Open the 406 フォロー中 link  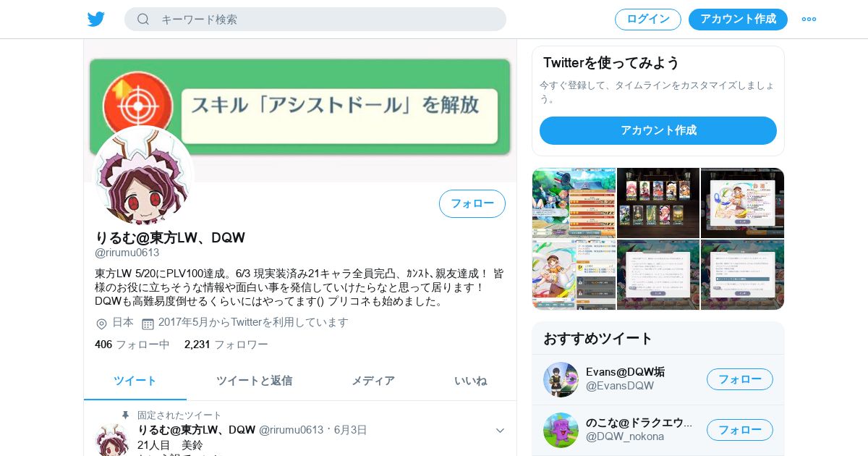[132, 345]
